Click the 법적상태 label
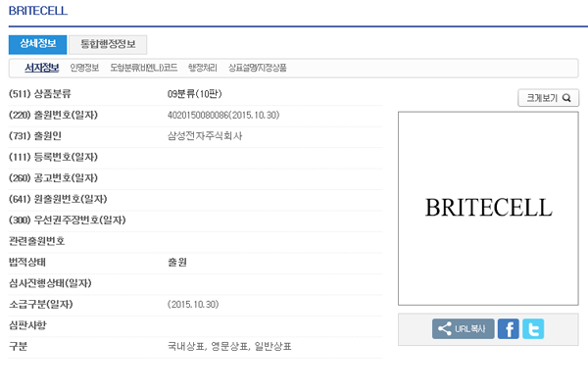This screenshot has width=588, height=392. tap(27, 262)
